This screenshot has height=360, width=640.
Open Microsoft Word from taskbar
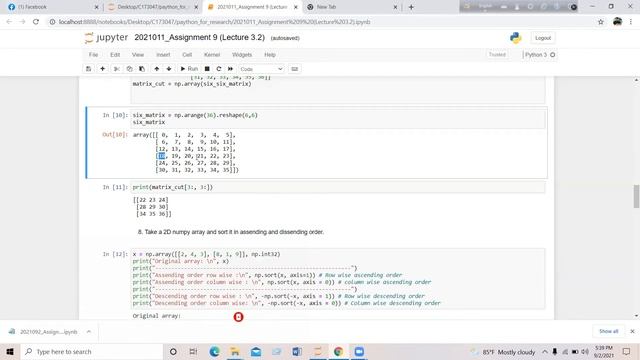[x=297, y=351]
